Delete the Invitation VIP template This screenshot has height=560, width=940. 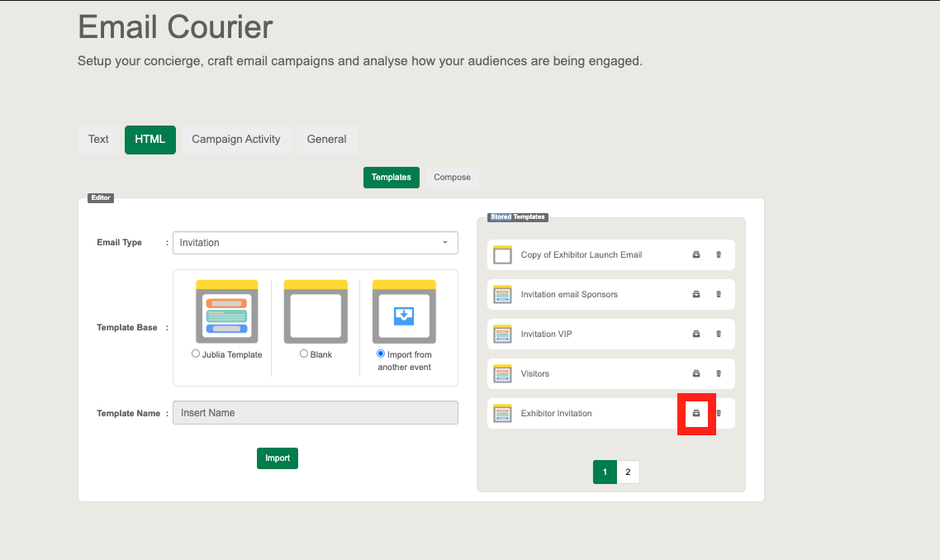(719, 334)
